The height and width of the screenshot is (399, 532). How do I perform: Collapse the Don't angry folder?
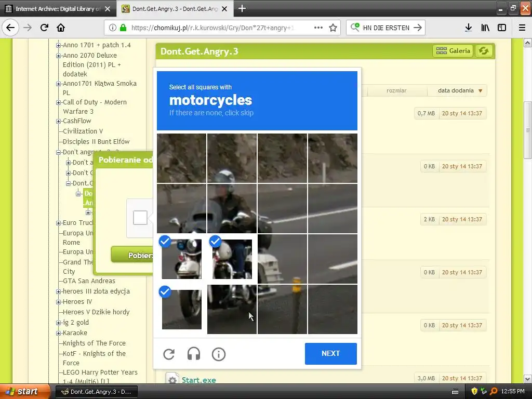[58, 152]
